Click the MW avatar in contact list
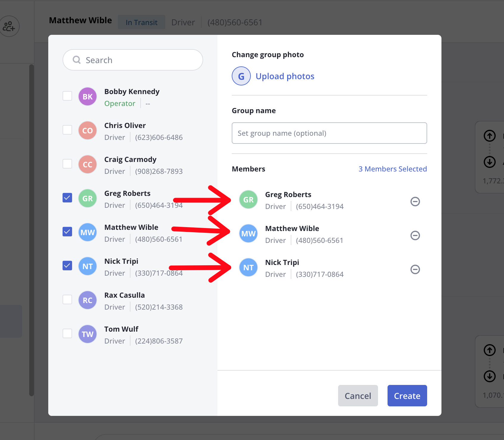The height and width of the screenshot is (440, 504). point(88,232)
